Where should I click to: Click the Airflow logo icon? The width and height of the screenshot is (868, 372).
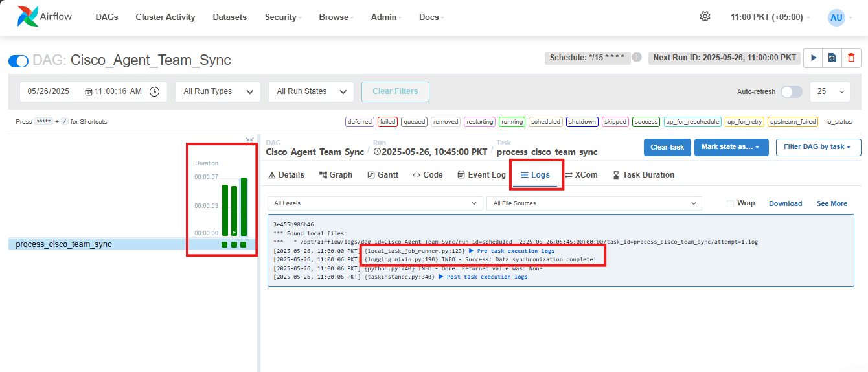[29, 17]
